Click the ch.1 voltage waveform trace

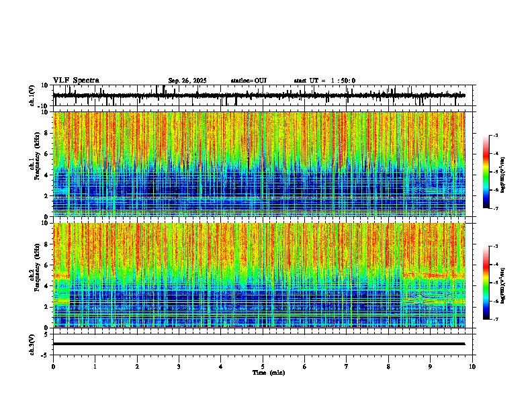(x=259, y=95)
